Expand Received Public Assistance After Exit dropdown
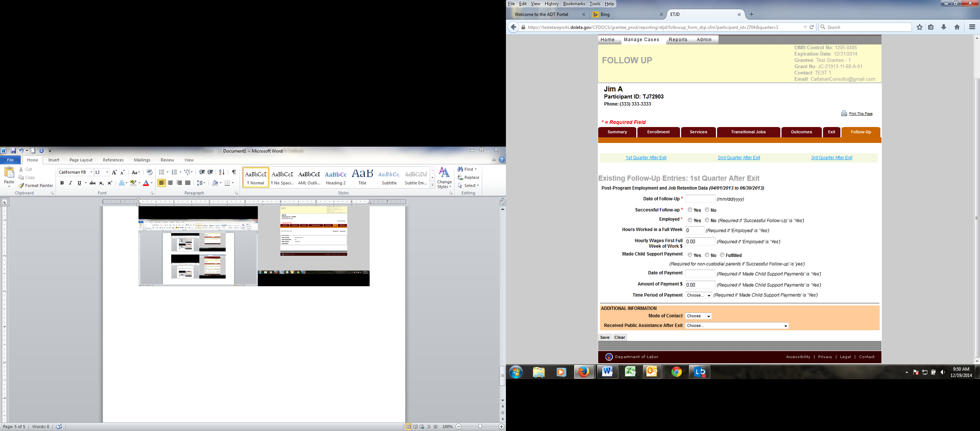This screenshot has height=431, width=980. click(737, 325)
